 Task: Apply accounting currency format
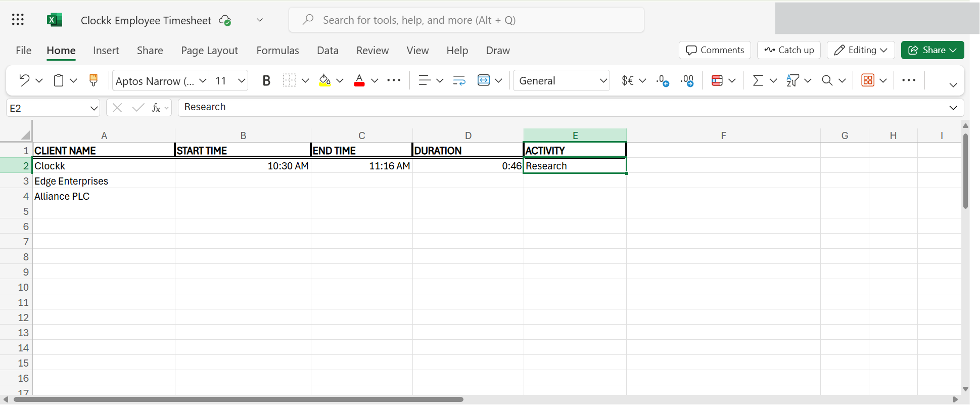click(x=628, y=80)
